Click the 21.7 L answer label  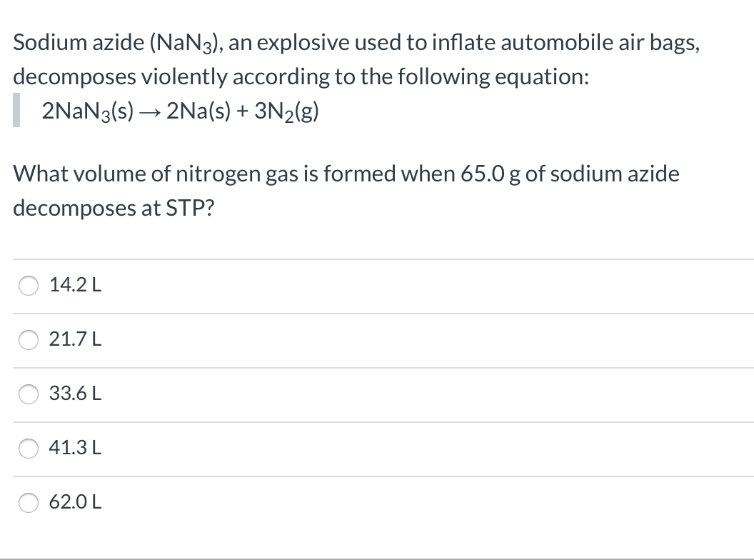[x=74, y=340]
